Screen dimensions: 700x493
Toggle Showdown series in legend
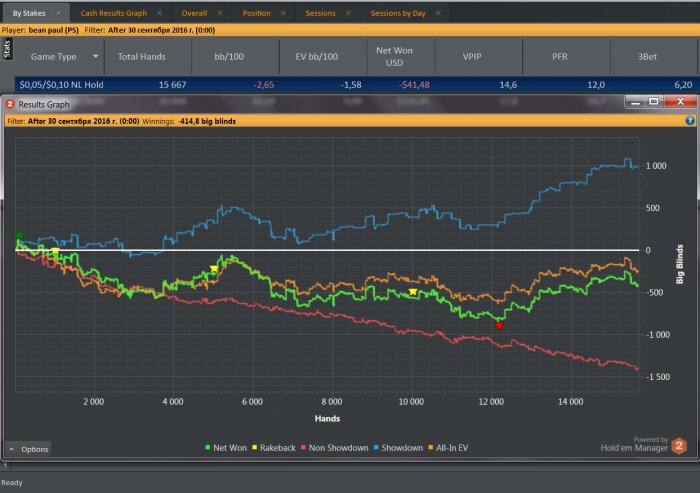[x=398, y=447]
